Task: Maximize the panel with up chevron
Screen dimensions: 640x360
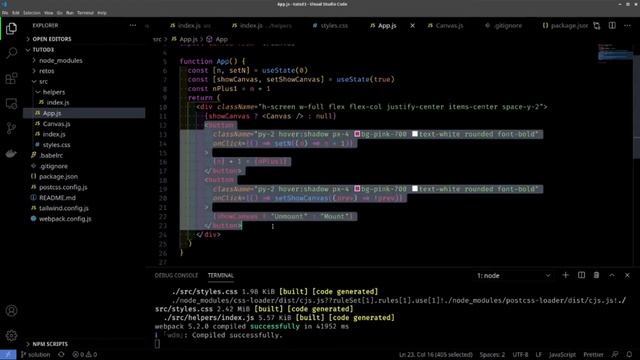Action: (x=612, y=276)
